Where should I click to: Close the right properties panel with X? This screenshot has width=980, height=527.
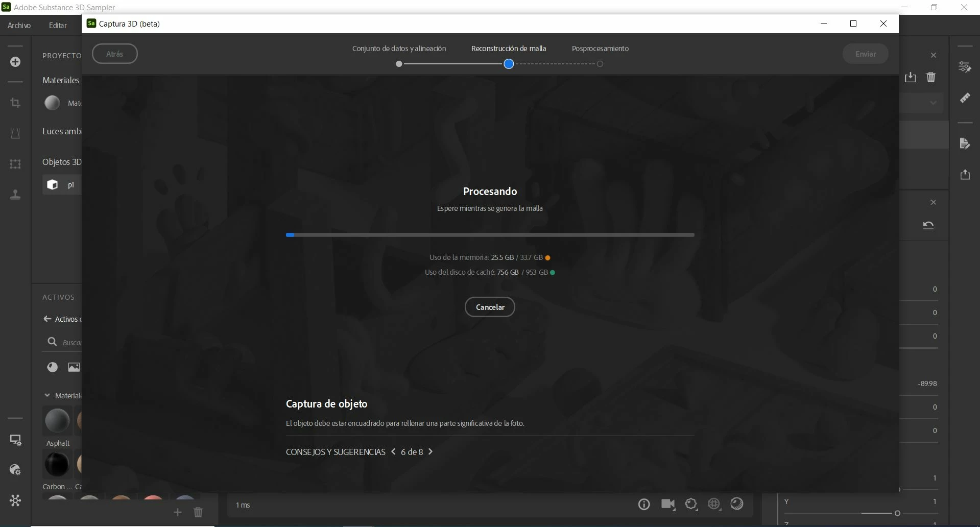pyautogui.click(x=933, y=202)
